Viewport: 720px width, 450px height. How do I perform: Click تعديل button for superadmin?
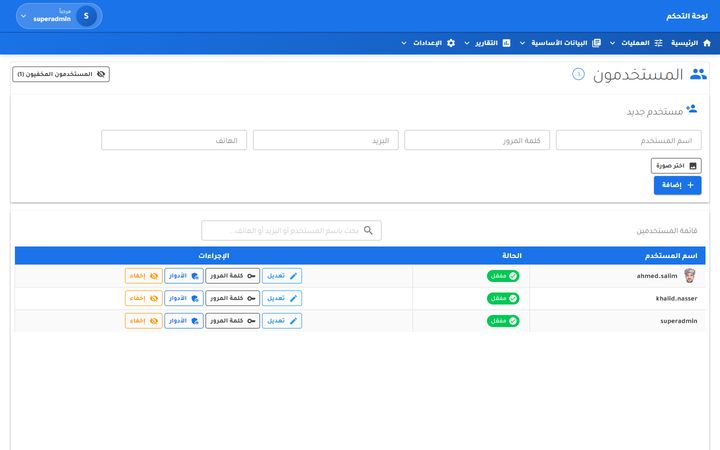coord(282,321)
